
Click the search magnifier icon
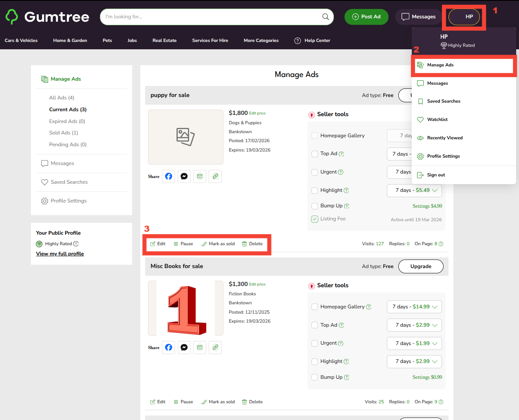(x=325, y=17)
